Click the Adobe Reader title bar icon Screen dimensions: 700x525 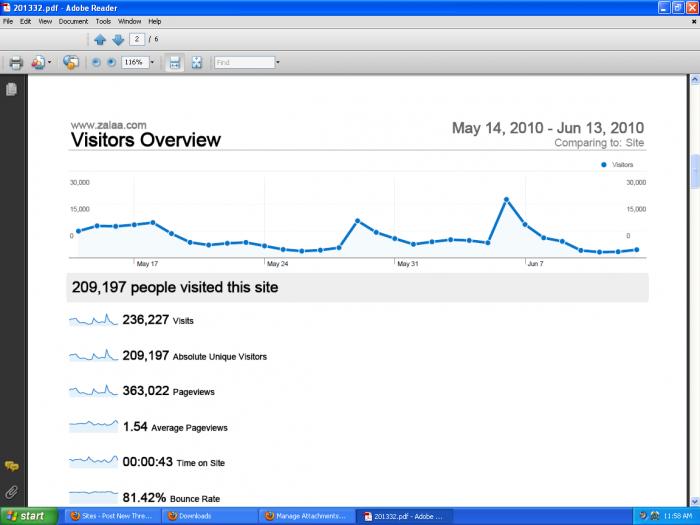tap(6, 8)
